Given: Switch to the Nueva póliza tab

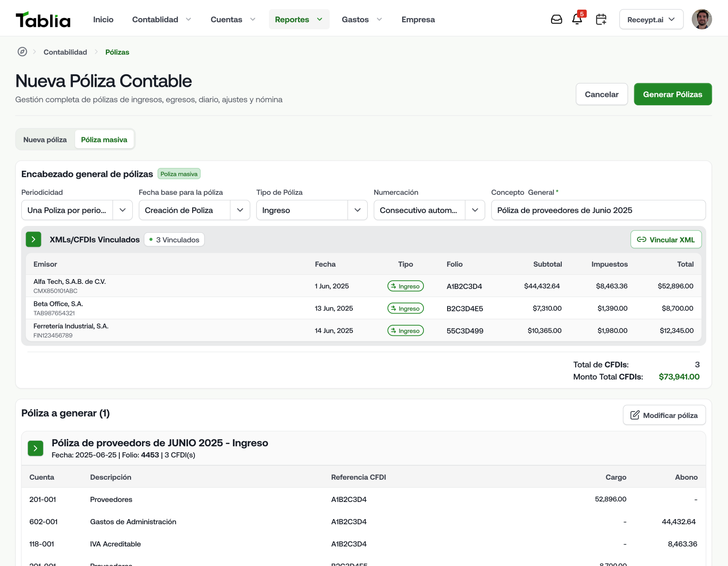Looking at the screenshot, I should coord(45,140).
